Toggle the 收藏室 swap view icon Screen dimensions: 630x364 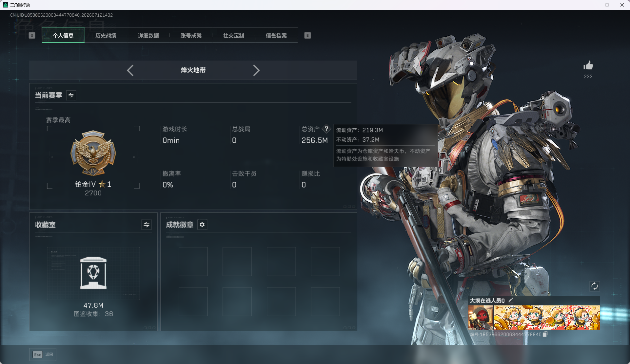click(x=147, y=225)
